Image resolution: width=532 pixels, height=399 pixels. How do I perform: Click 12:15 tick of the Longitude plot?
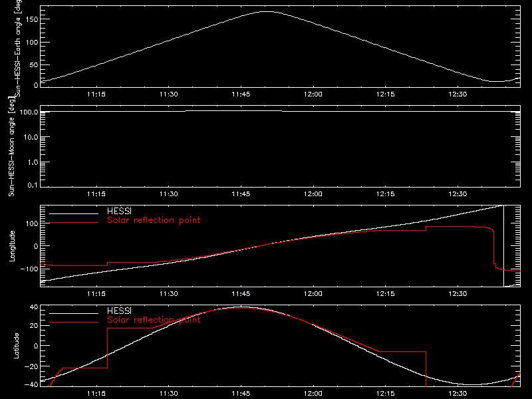click(386, 294)
